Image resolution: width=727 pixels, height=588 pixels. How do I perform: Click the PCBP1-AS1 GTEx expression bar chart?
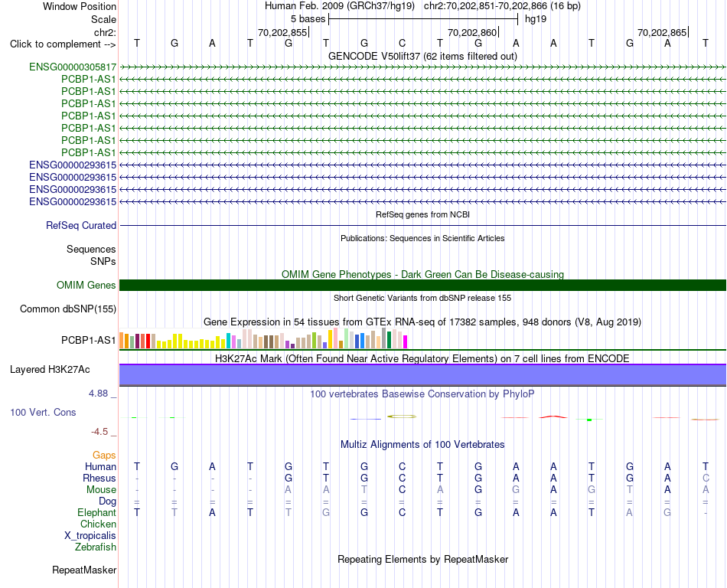(263, 338)
